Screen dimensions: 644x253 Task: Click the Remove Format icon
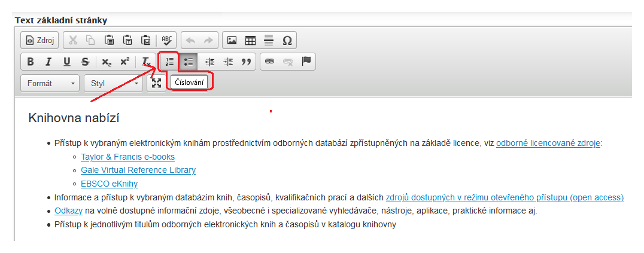(x=146, y=62)
